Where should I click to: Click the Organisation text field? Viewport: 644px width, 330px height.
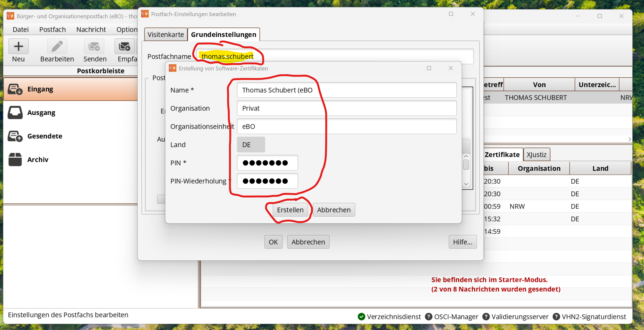click(346, 108)
